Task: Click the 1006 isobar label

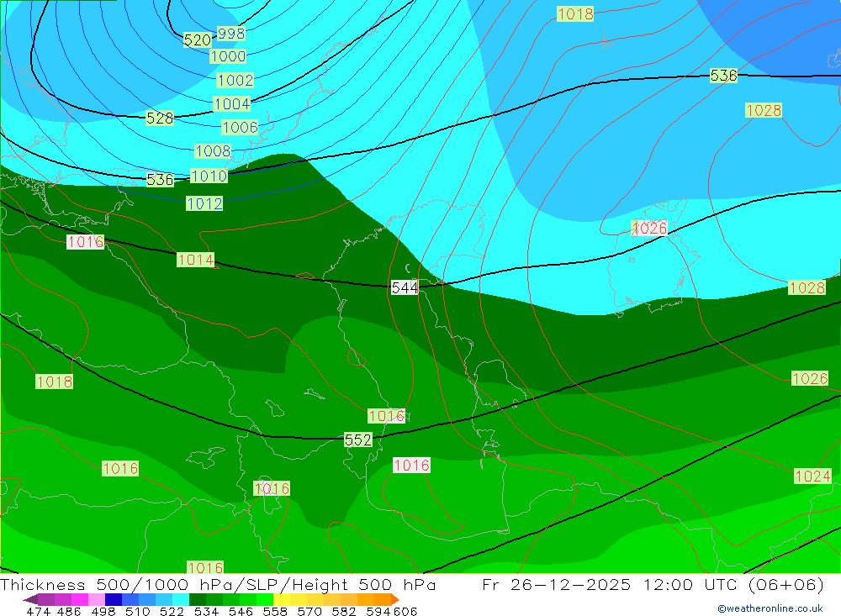Action: 240,128
